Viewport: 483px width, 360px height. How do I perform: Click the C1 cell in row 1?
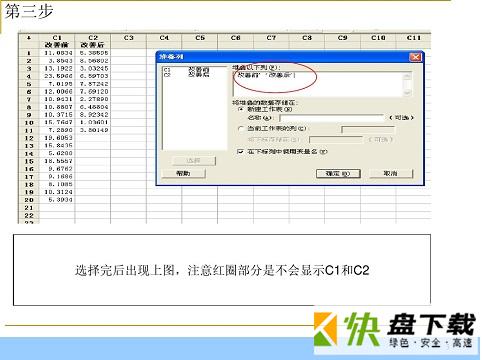pos(57,53)
